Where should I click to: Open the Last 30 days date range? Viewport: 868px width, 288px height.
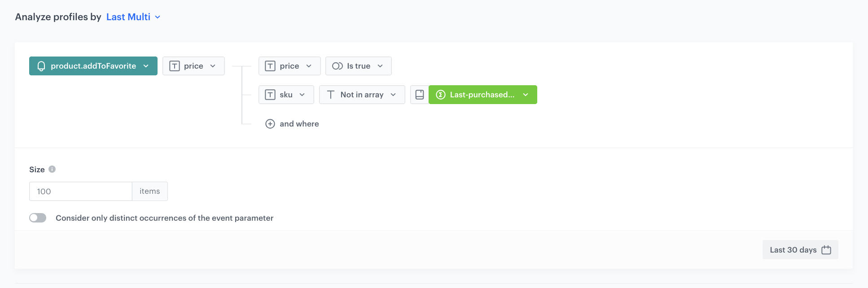793,250
